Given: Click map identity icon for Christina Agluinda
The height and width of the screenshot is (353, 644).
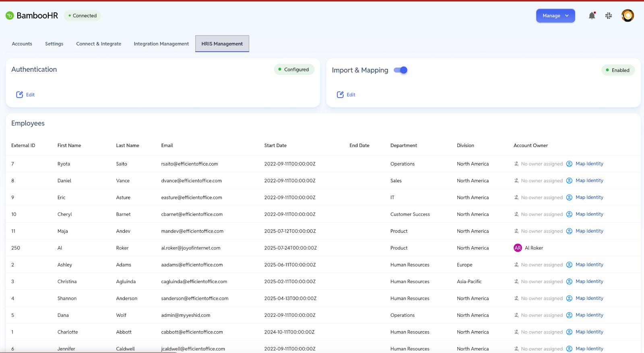Looking at the screenshot, I should point(569,282).
